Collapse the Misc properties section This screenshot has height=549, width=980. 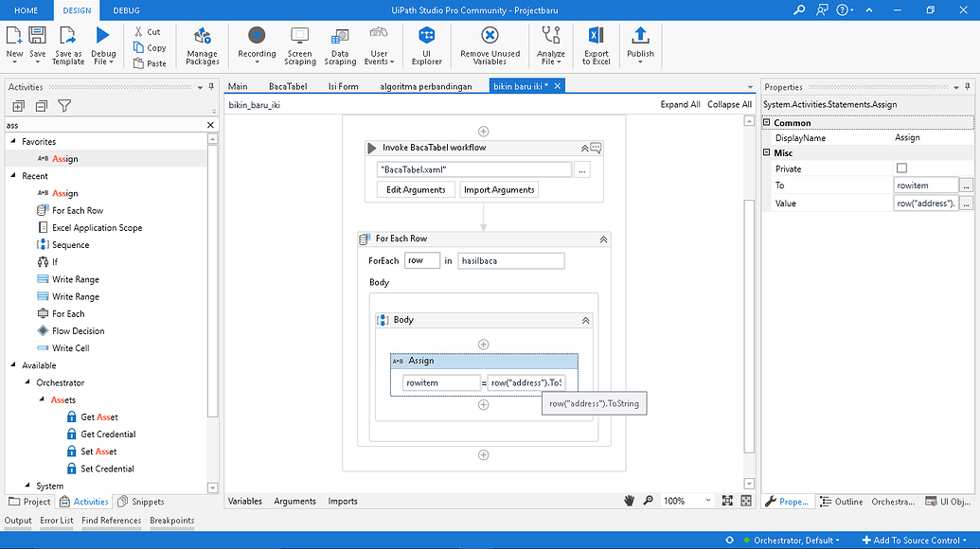[767, 152]
